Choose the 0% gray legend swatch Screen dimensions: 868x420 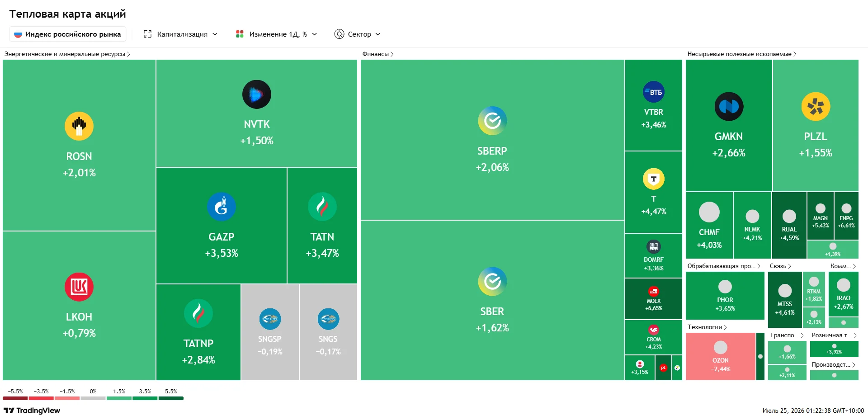[x=93, y=398]
